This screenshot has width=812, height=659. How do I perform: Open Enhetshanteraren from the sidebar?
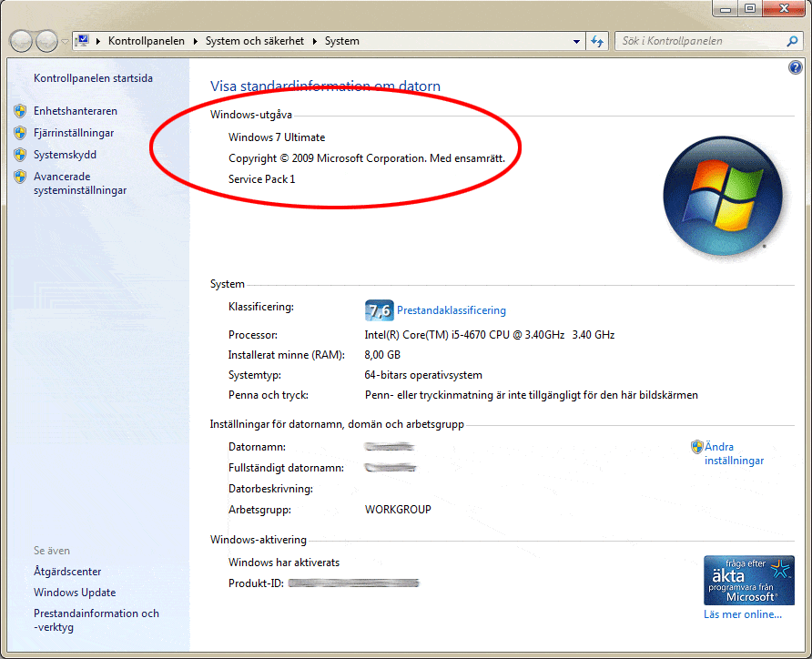pyautogui.click(x=76, y=111)
